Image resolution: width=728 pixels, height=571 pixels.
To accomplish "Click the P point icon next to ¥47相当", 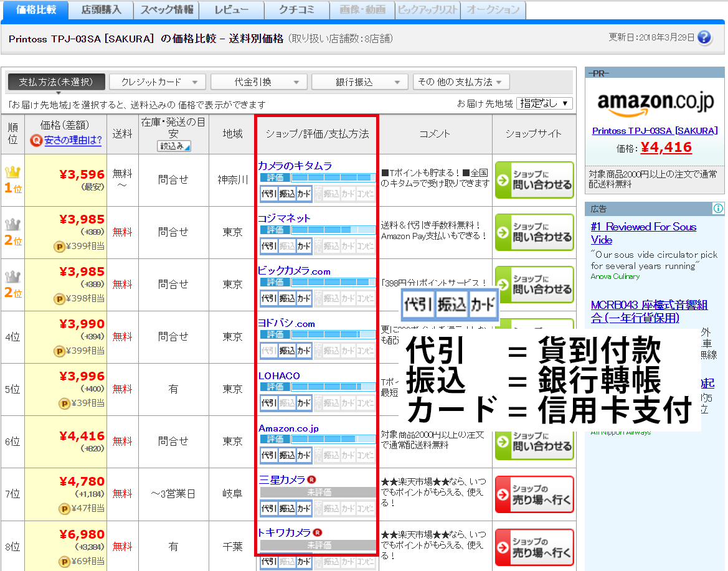I will (x=64, y=509).
